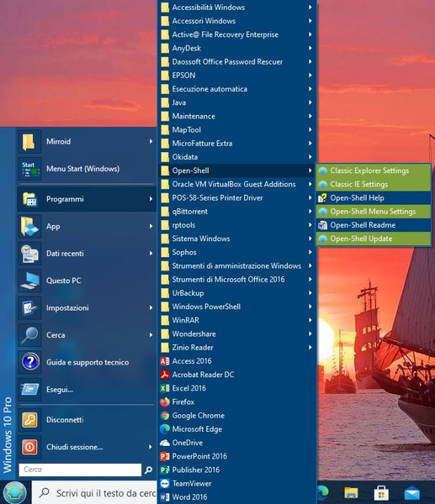The image size is (435, 504).
Task: Open Esecuzione automatica folder
Action: 237,89
